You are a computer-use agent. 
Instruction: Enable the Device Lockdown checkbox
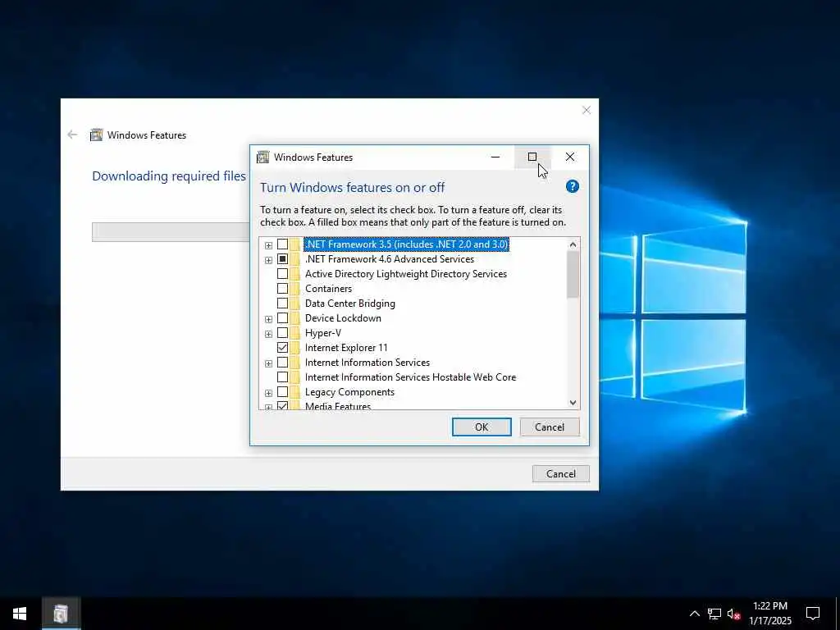(x=282, y=318)
